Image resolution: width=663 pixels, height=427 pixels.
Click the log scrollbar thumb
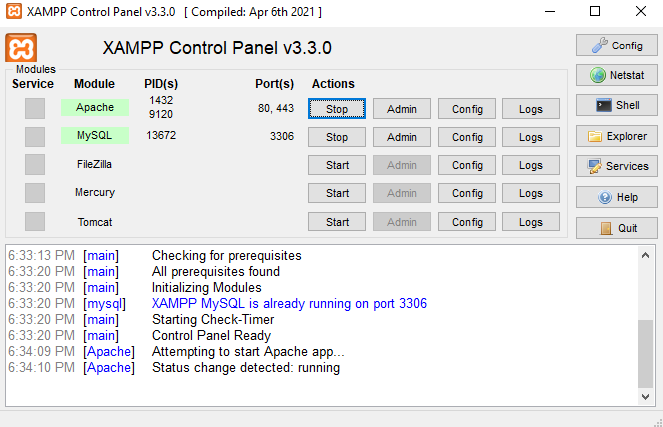point(645,353)
